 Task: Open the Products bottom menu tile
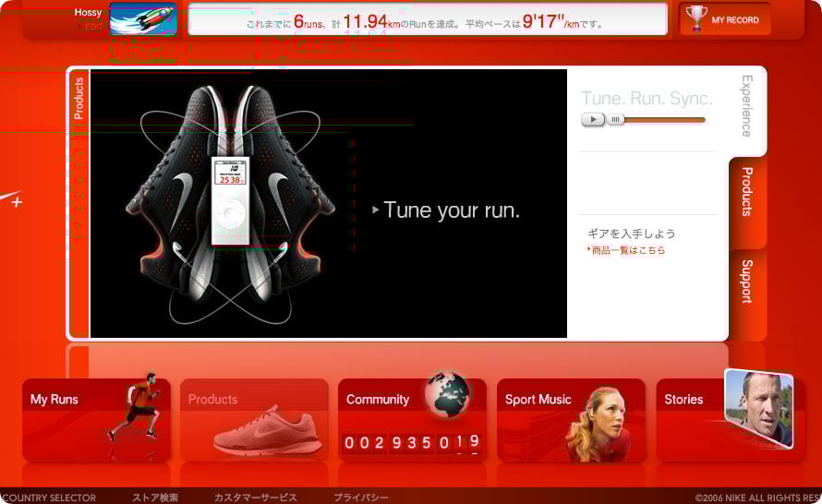click(x=254, y=420)
